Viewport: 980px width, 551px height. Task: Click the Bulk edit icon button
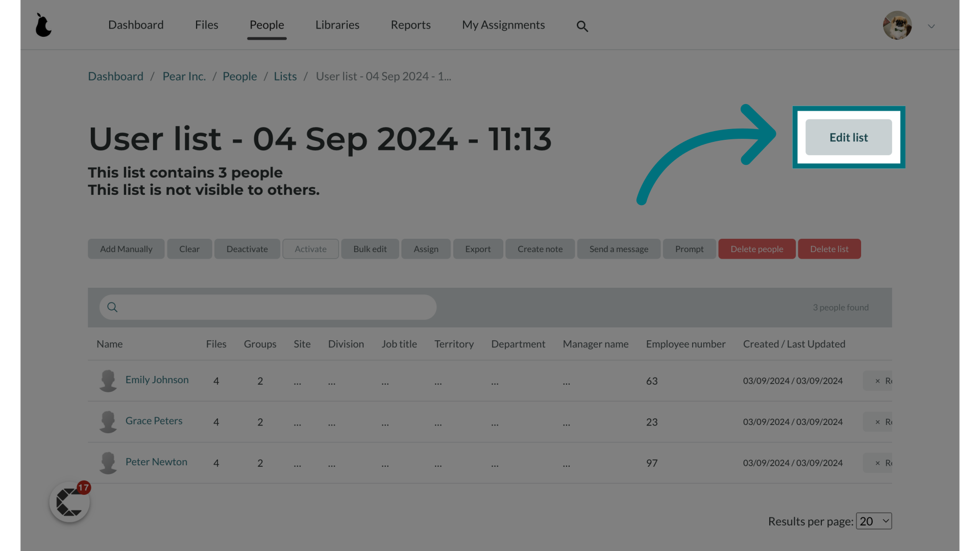click(370, 248)
